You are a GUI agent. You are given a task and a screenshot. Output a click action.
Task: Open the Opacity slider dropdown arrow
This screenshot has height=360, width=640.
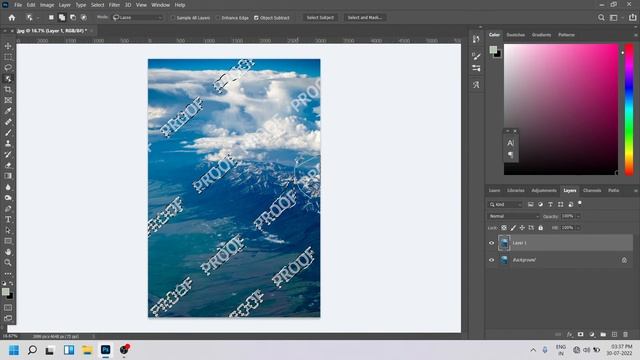(x=578, y=216)
